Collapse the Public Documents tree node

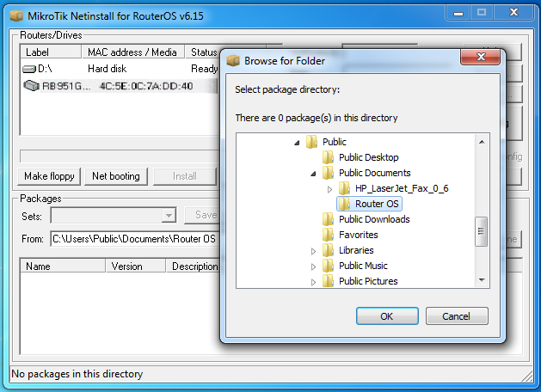(313, 174)
